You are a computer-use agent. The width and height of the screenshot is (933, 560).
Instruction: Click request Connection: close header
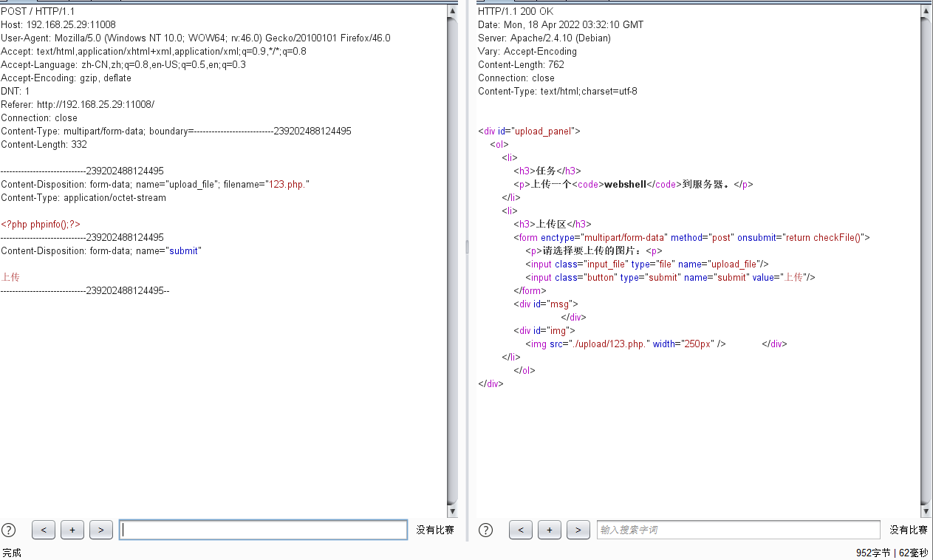coord(39,118)
